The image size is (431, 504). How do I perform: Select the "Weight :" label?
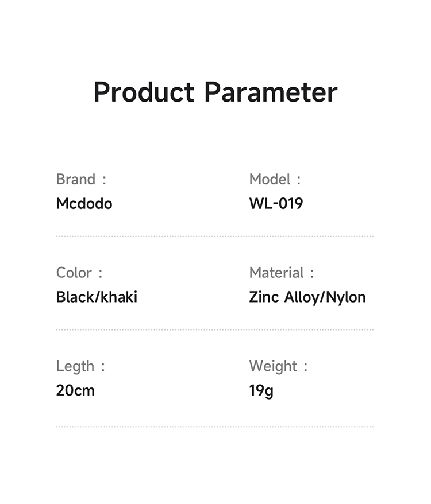click(278, 366)
